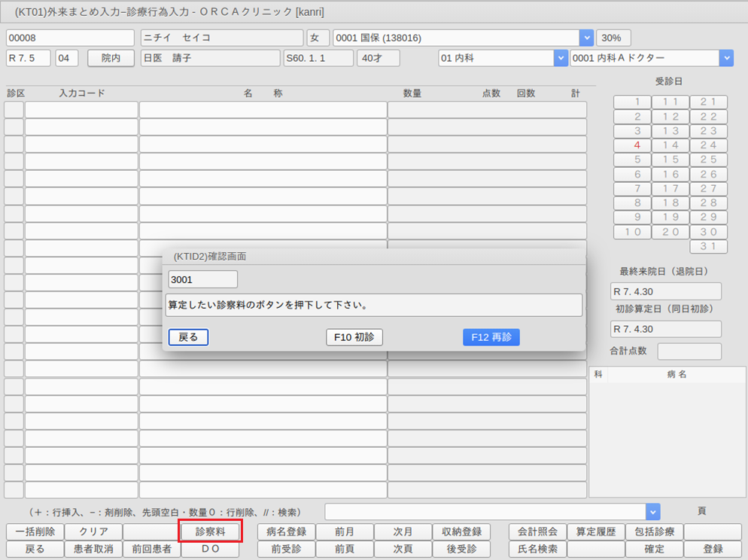Open the doctor 内科Aドクター dropdown
748x560 pixels.
click(725, 58)
